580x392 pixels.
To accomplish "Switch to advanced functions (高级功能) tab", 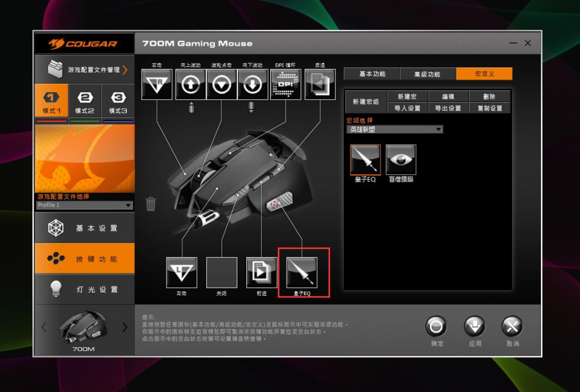I will coord(428,74).
